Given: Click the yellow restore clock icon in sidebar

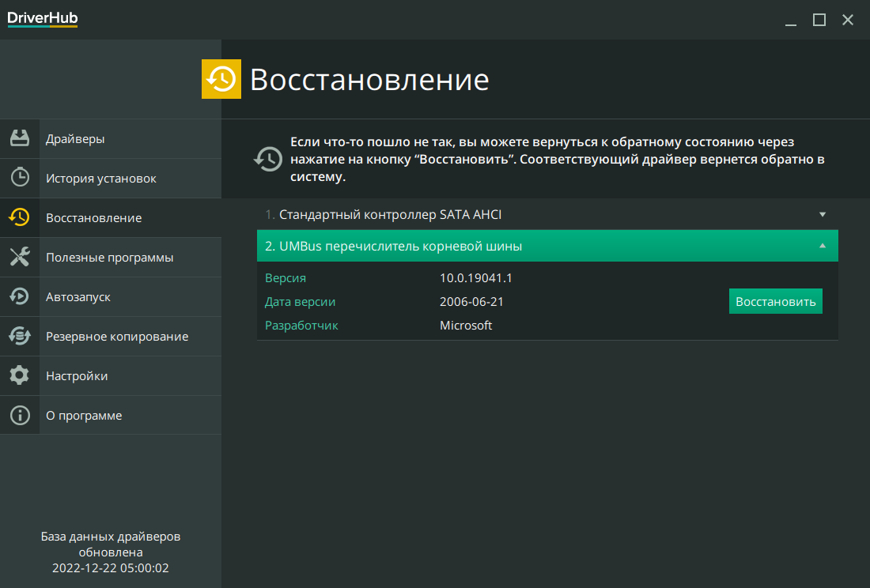Looking at the screenshot, I should (x=20, y=217).
